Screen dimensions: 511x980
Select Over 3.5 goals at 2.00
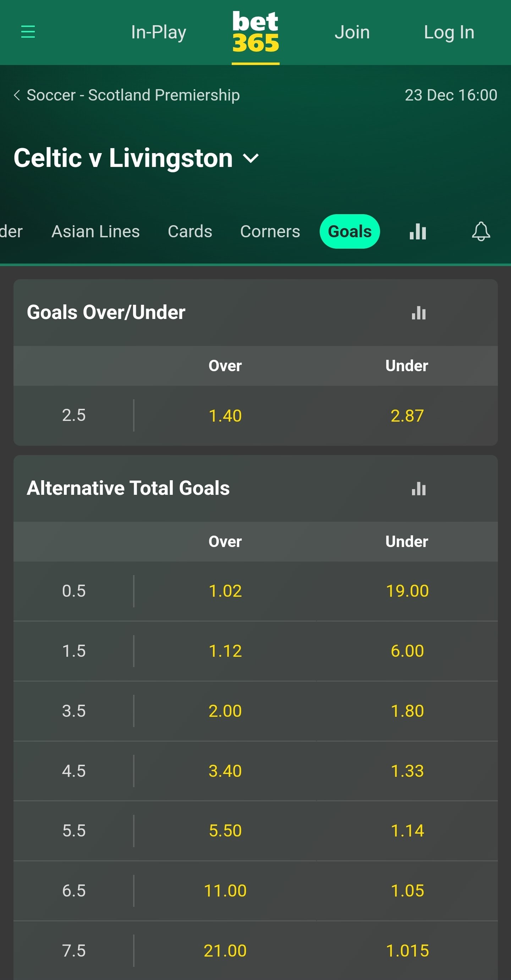[x=225, y=711]
